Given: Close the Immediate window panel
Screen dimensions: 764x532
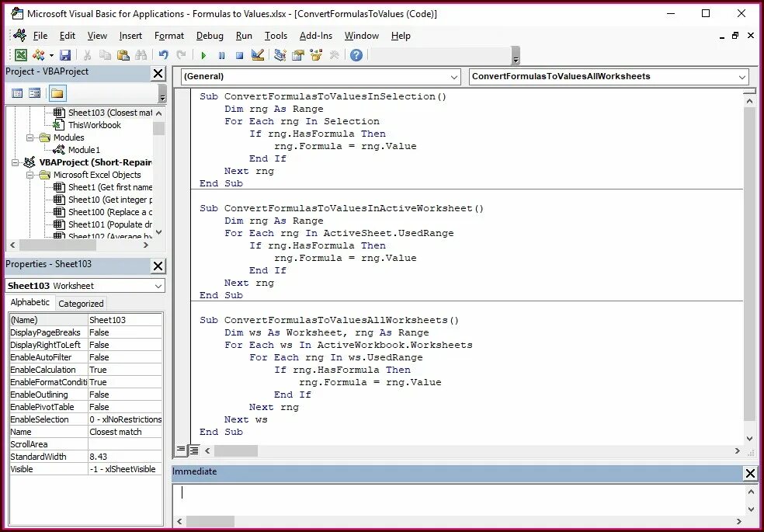Looking at the screenshot, I should click(x=750, y=473).
